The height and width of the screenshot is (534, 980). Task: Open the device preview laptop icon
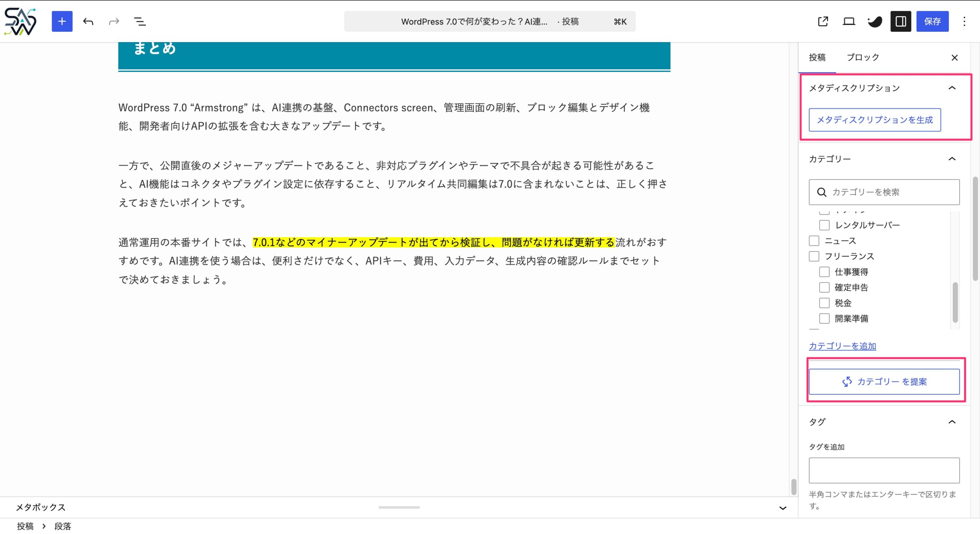pos(849,21)
